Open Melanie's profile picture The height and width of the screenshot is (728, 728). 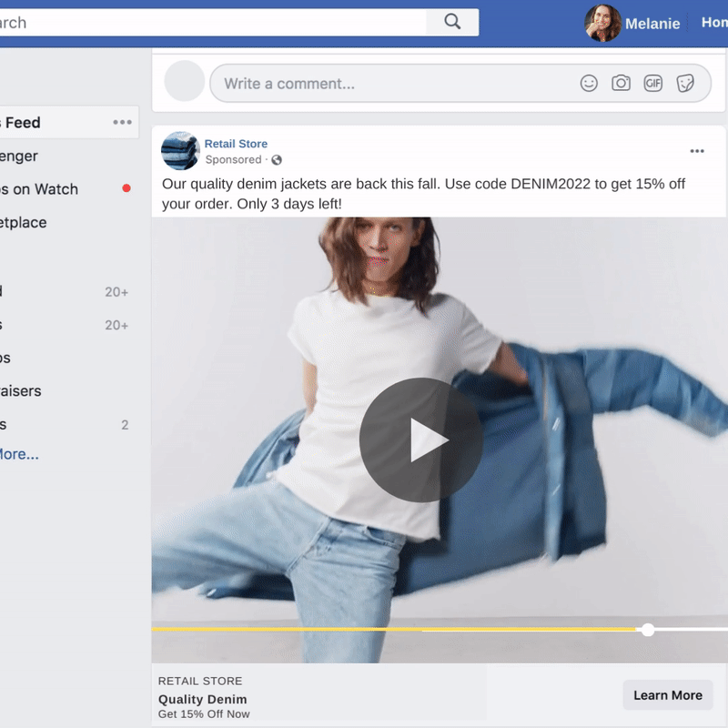click(602, 23)
